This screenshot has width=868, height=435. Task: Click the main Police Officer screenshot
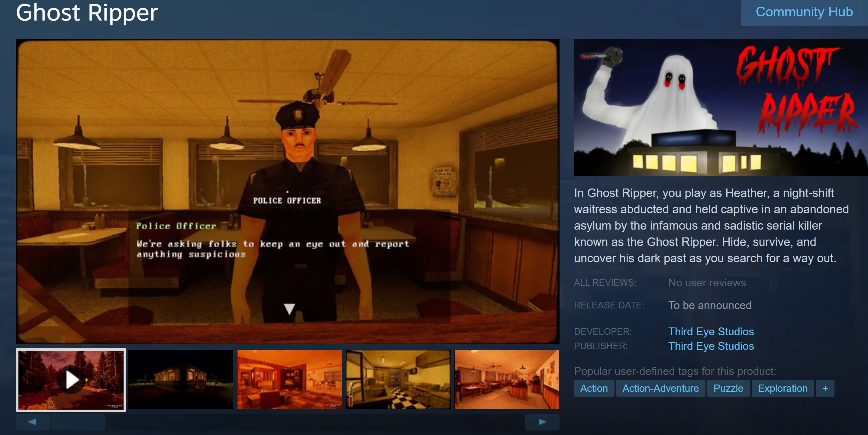(287, 192)
